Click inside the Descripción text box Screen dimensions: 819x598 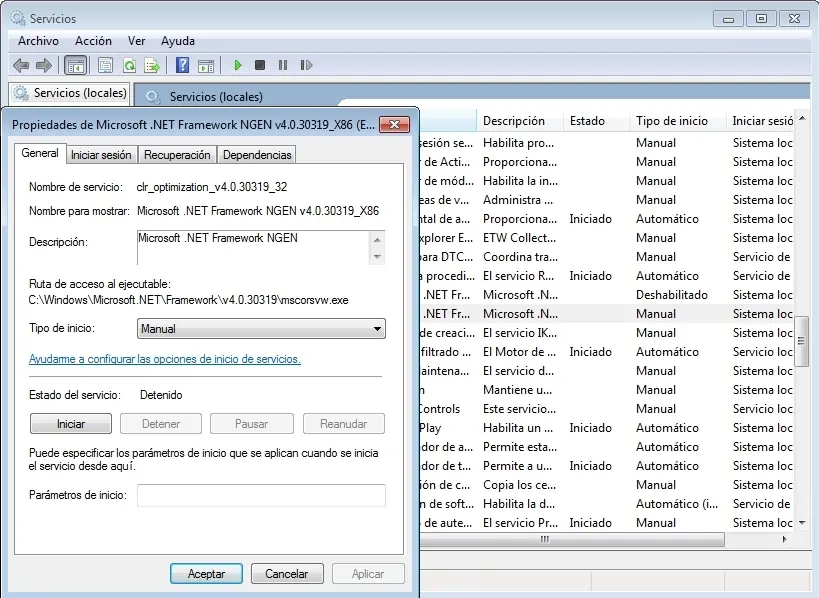point(253,248)
